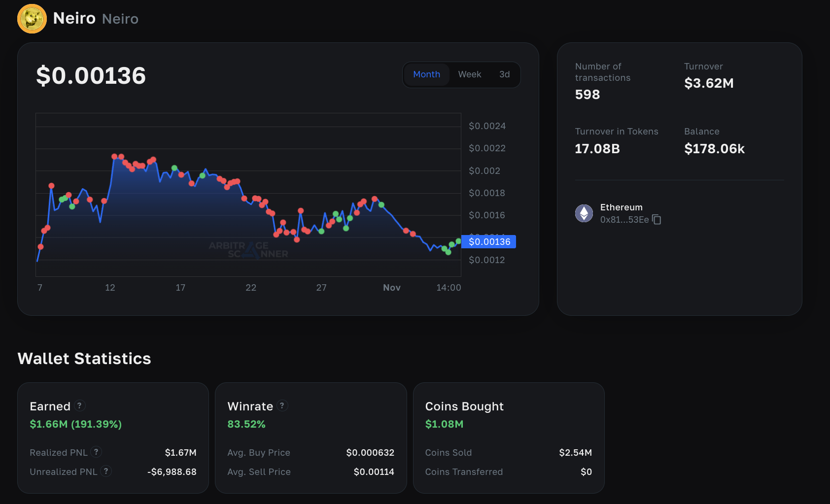Click the $0.0024 label on price axis
830x504 pixels.
click(x=487, y=126)
